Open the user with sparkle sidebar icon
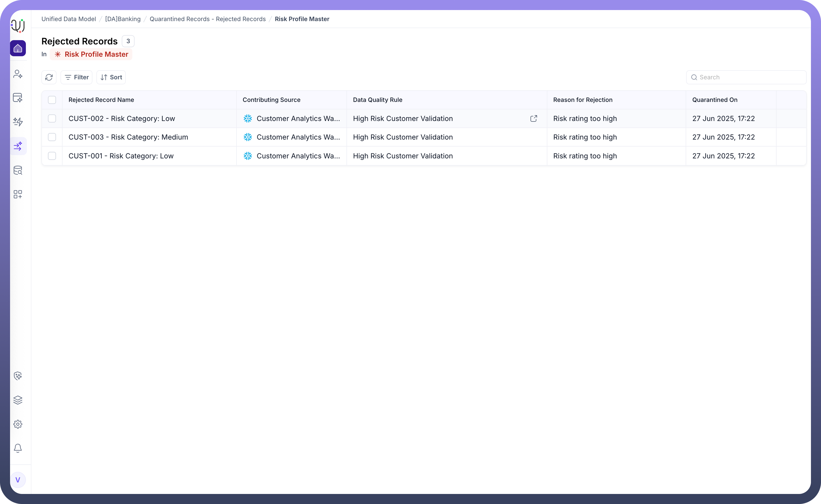Viewport: 821px width, 504px height. click(x=18, y=74)
